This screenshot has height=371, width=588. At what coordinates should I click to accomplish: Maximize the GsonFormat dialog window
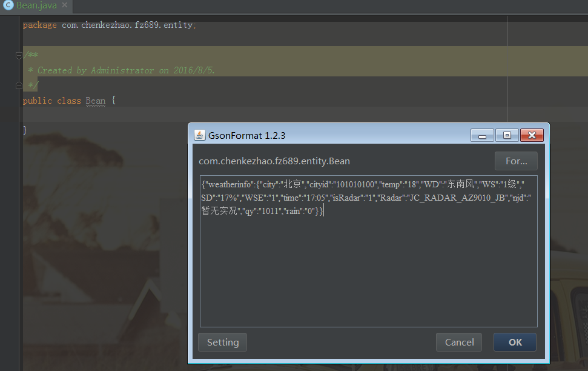[507, 135]
